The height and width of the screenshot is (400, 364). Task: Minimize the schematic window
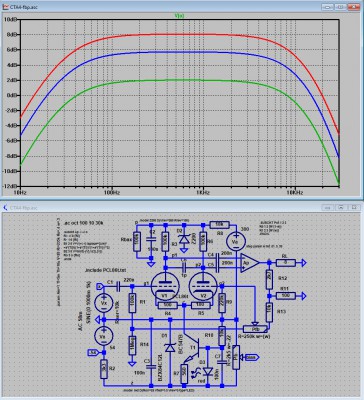click(328, 208)
